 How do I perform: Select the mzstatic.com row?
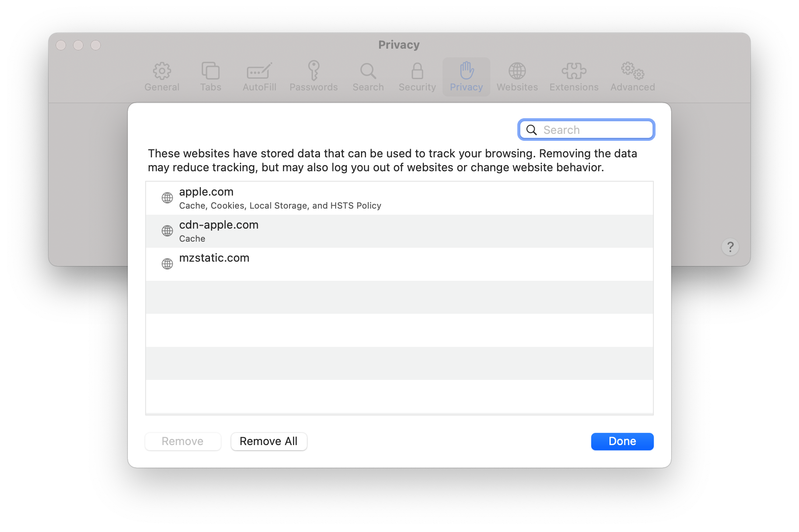pyautogui.click(x=399, y=264)
